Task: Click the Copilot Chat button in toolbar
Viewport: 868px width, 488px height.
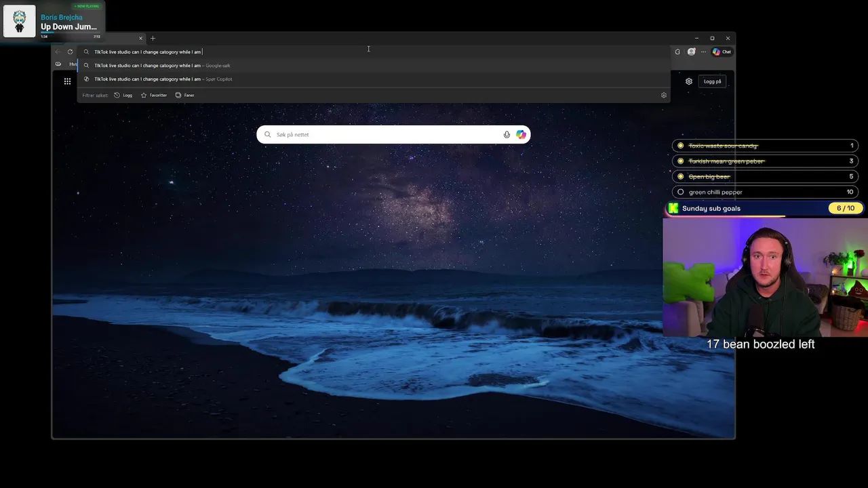Action: click(x=722, y=52)
